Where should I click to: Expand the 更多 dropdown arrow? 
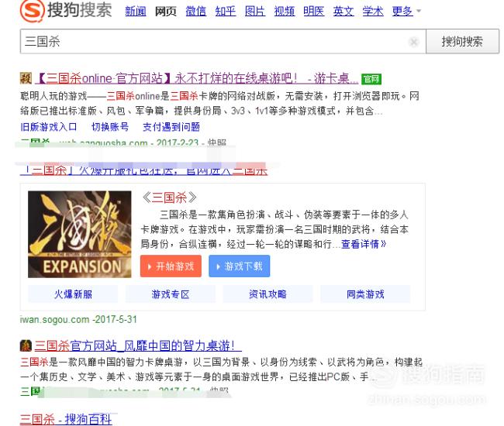coord(419,11)
